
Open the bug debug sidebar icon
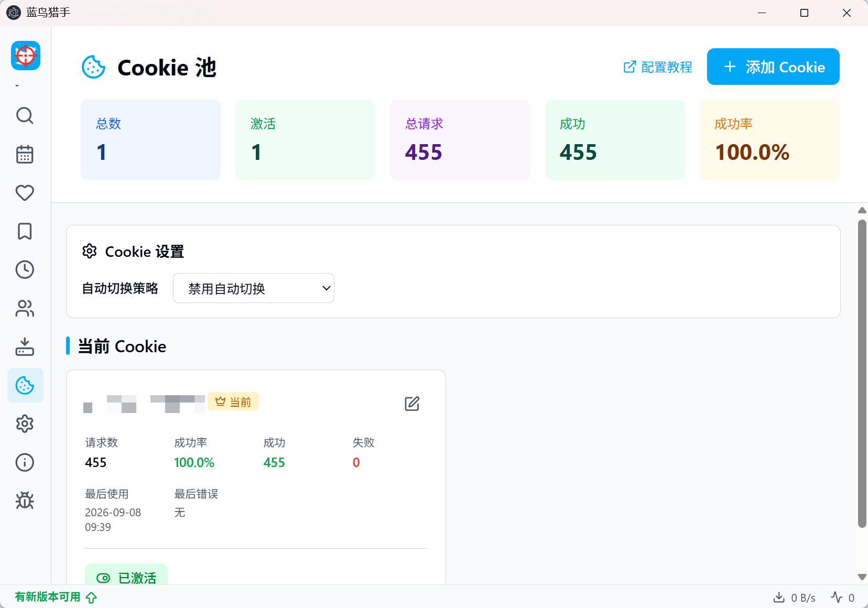25,501
